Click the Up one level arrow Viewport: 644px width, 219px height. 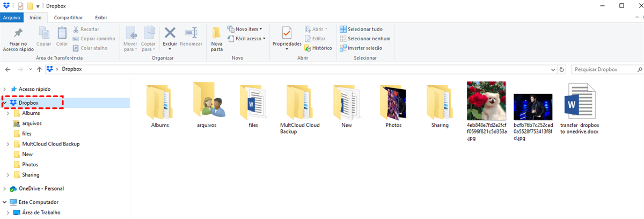(x=40, y=69)
